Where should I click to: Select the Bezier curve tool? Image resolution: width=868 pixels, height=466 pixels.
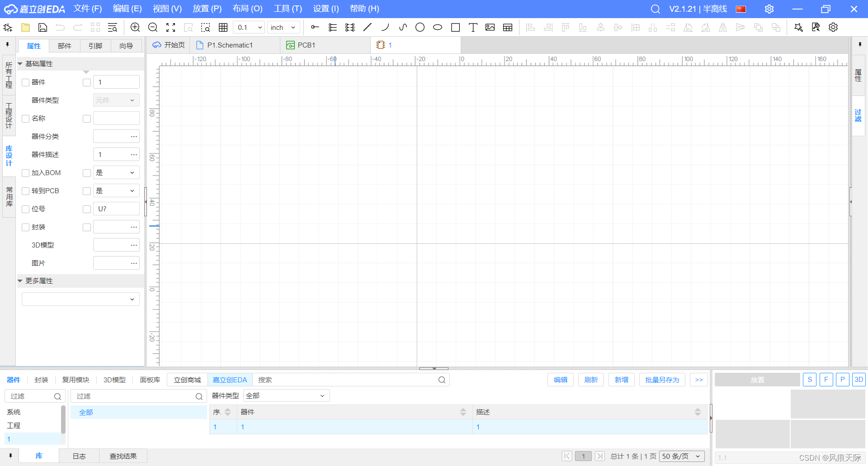[403, 28]
